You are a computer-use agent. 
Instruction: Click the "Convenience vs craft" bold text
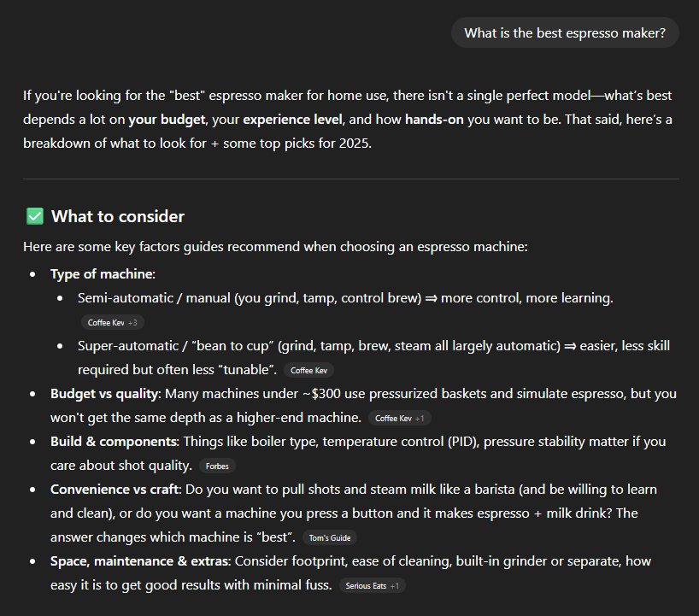point(115,490)
